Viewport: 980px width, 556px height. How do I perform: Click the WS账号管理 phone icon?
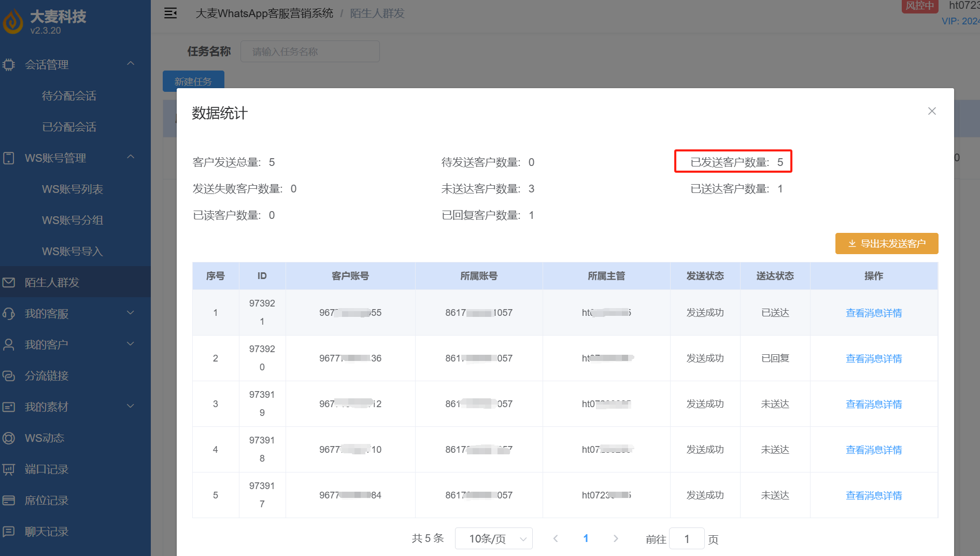point(9,158)
